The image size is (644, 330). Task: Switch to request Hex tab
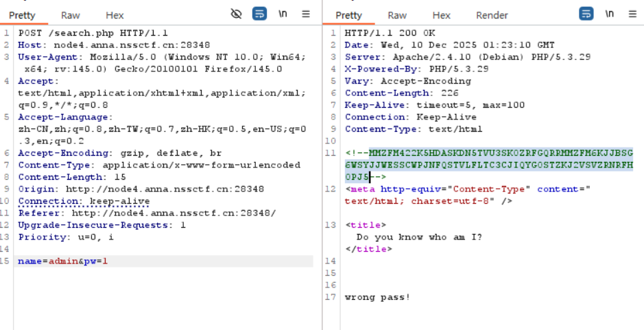(x=115, y=16)
